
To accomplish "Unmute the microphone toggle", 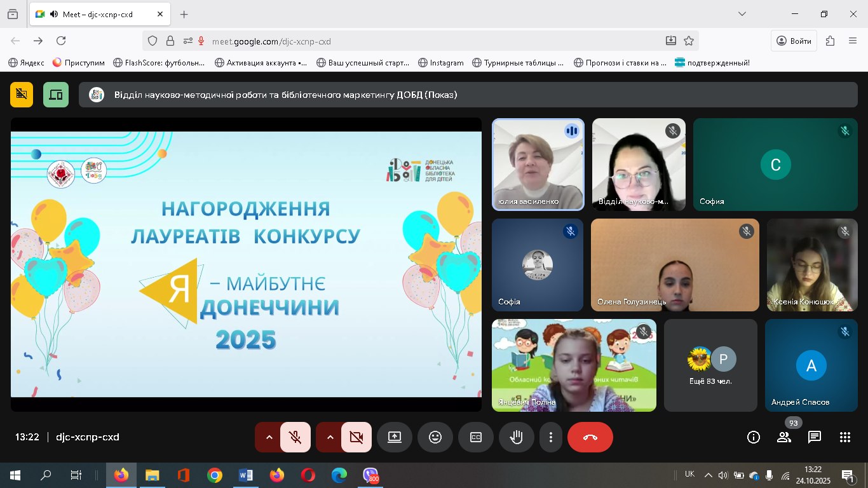I will coord(295,437).
